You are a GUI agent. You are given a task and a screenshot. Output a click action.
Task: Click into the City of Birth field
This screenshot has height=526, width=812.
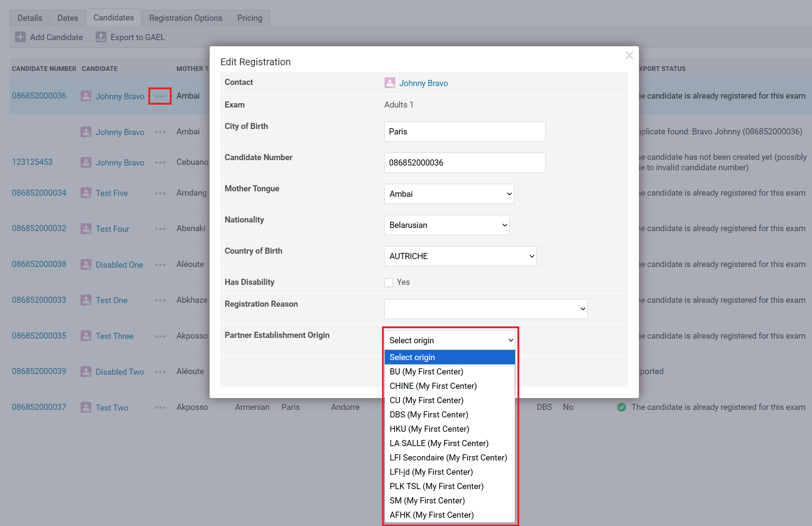point(465,131)
